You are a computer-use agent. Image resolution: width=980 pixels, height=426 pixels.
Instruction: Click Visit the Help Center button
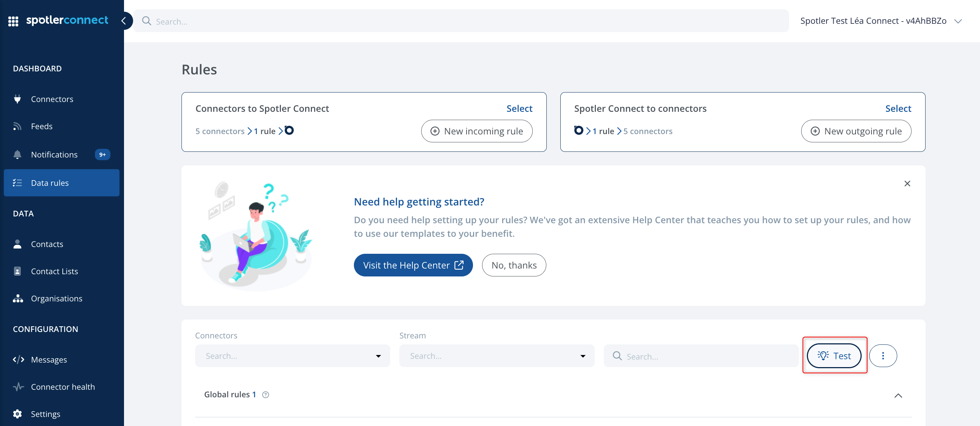(413, 265)
